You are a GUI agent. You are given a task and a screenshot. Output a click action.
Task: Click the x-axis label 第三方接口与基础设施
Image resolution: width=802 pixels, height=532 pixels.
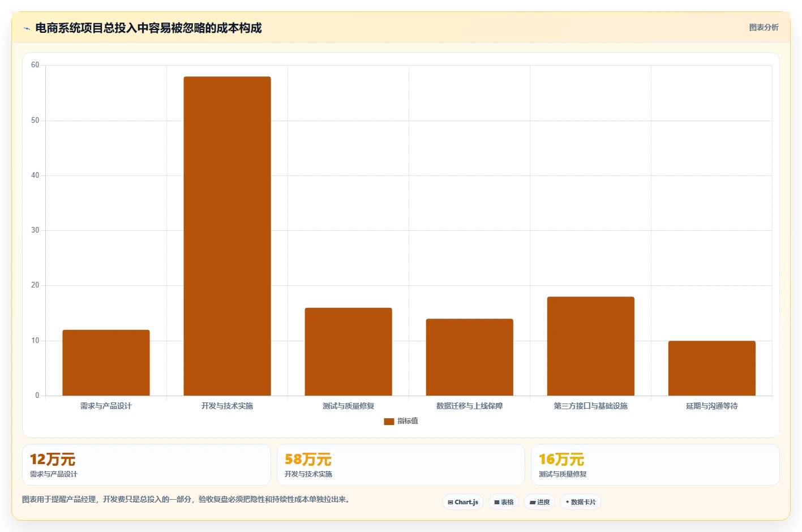pyautogui.click(x=590, y=406)
